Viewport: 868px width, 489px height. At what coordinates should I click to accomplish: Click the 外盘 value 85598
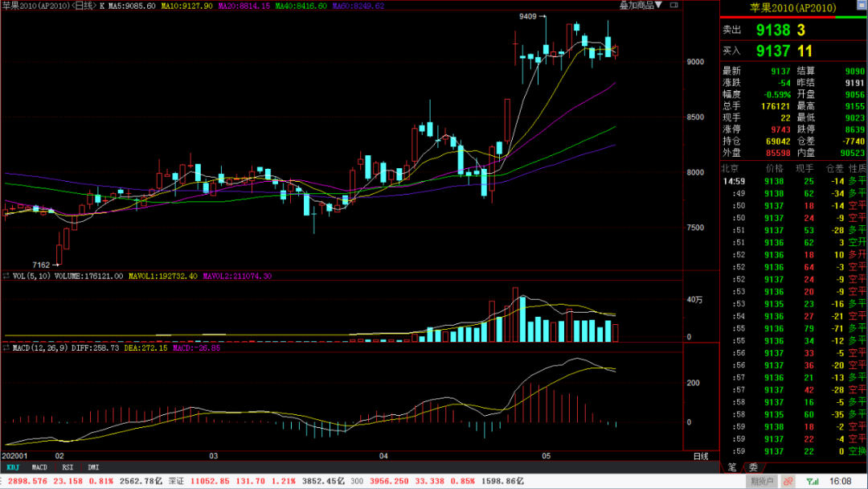pyautogui.click(x=778, y=153)
